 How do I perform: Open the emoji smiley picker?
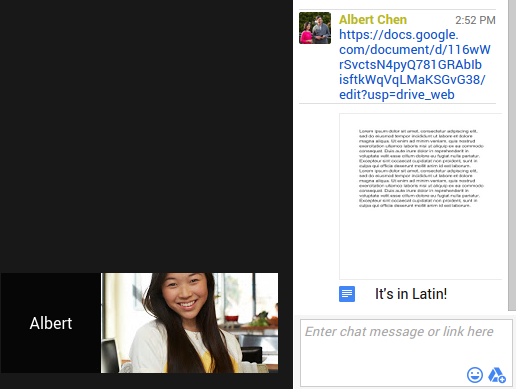475,375
